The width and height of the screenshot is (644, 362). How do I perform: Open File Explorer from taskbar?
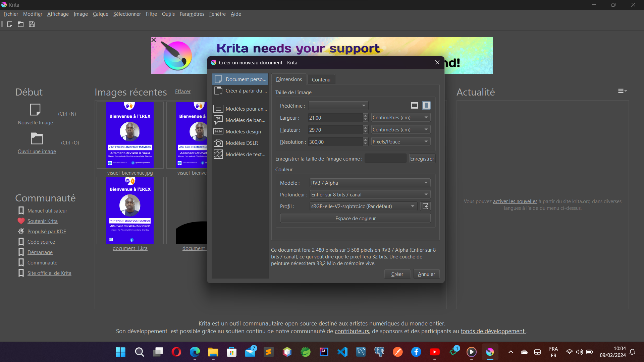tap(213, 352)
